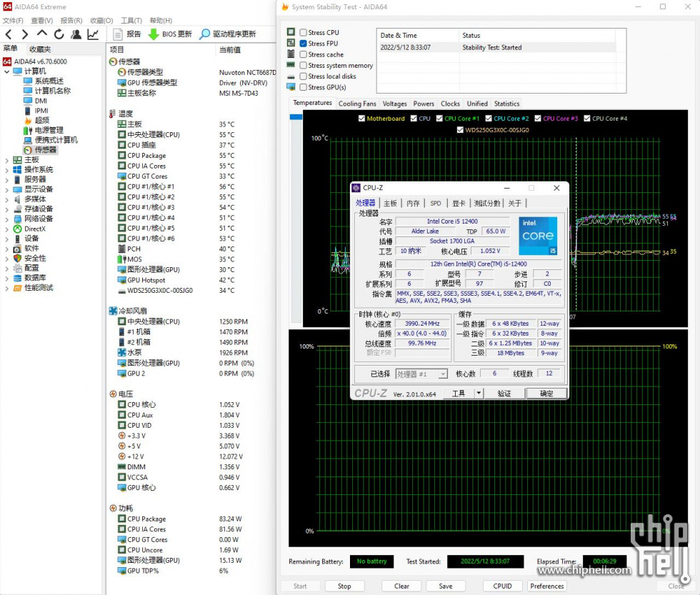
Task: Click the 水泵 pump fan icon
Action: 122,352
